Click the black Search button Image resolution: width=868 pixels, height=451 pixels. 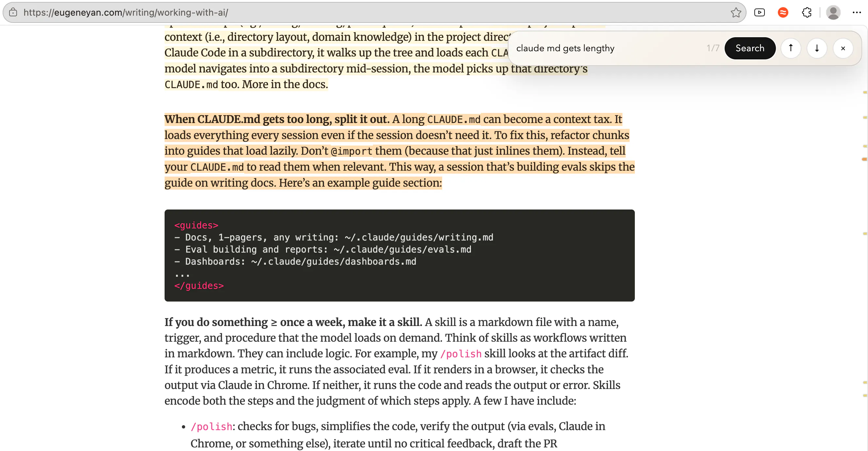(750, 48)
